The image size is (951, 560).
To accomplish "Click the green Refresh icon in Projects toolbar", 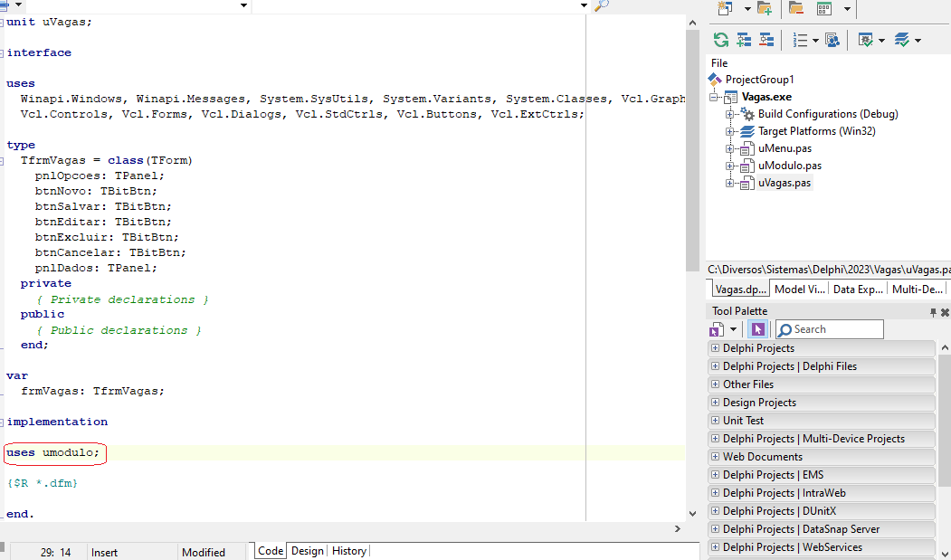I will coord(720,40).
